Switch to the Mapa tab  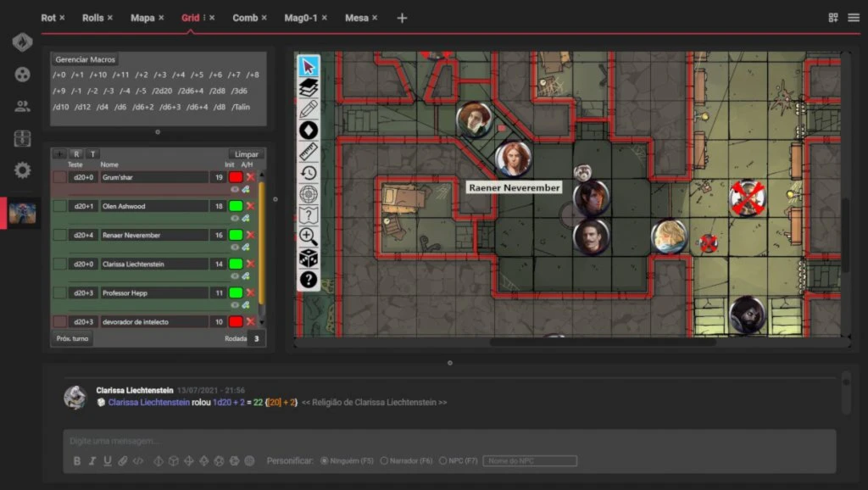pyautogui.click(x=142, y=18)
